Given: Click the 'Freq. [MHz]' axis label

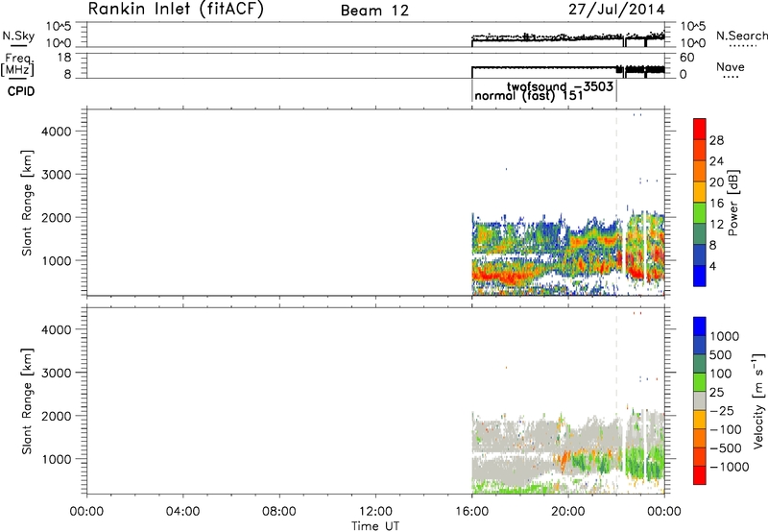Looking at the screenshot, I should click(17, 65).
